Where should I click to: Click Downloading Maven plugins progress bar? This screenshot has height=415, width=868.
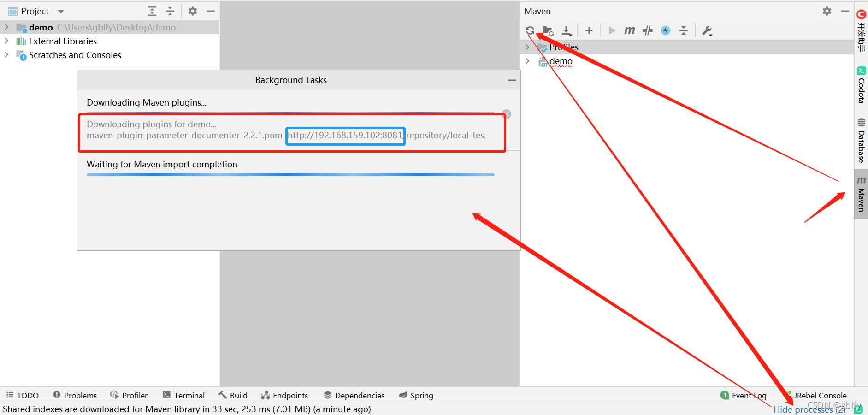coord(290,113)
